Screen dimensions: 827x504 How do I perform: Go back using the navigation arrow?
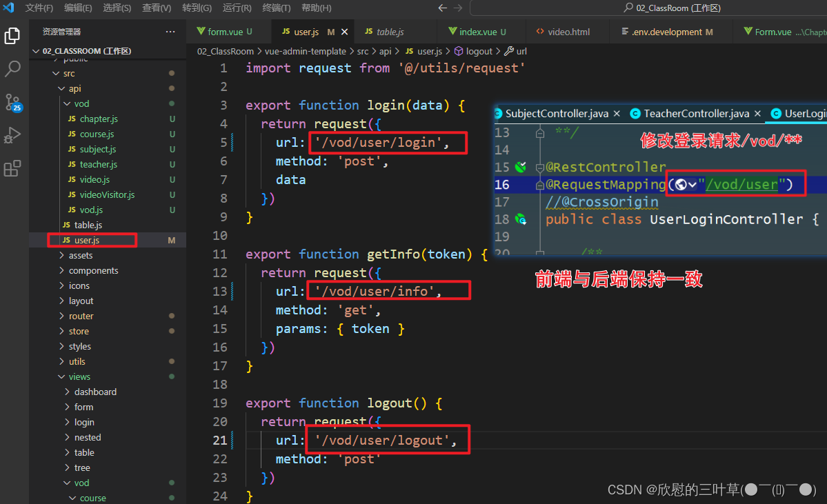pos(443,8)
